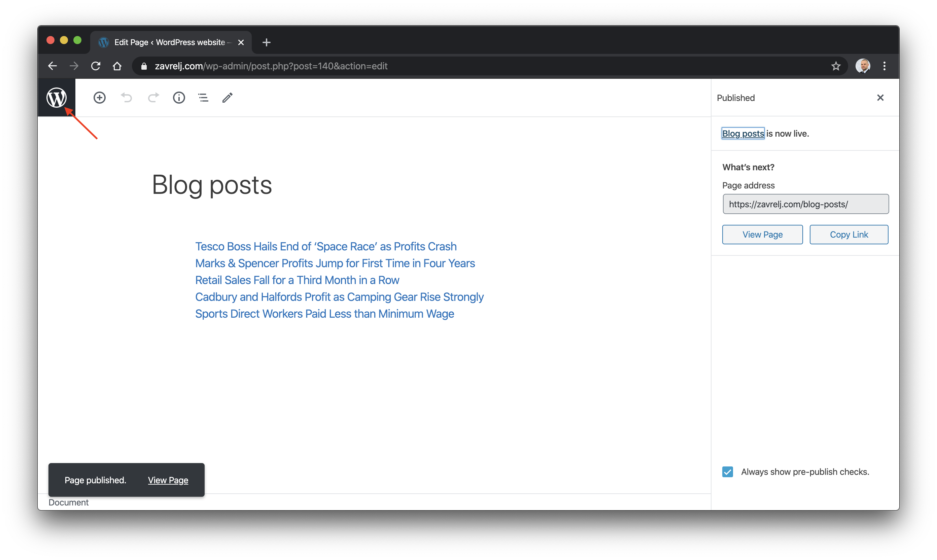The image size is (937, 560).
Task: Click the Published panel heading
Action: point(735,98)
